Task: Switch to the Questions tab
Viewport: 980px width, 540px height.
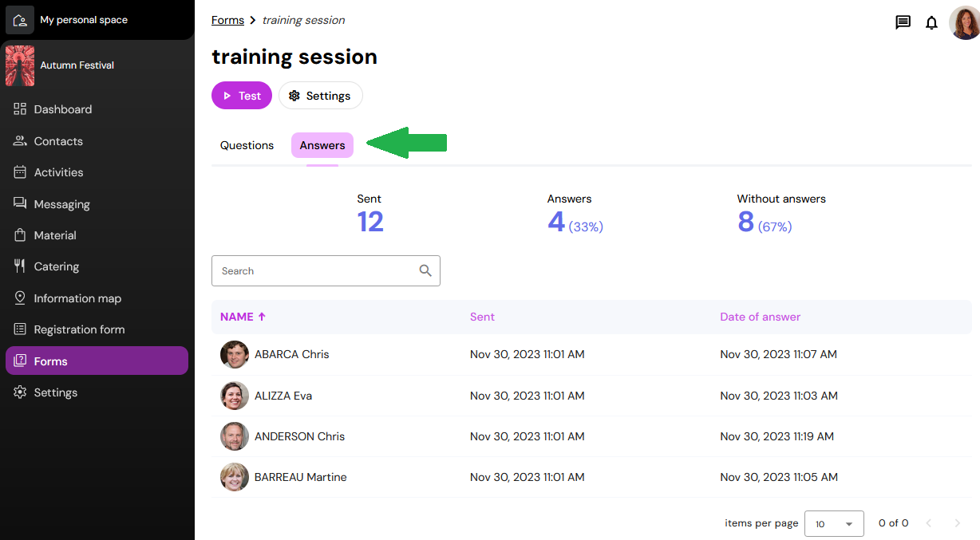Action: 247,145
